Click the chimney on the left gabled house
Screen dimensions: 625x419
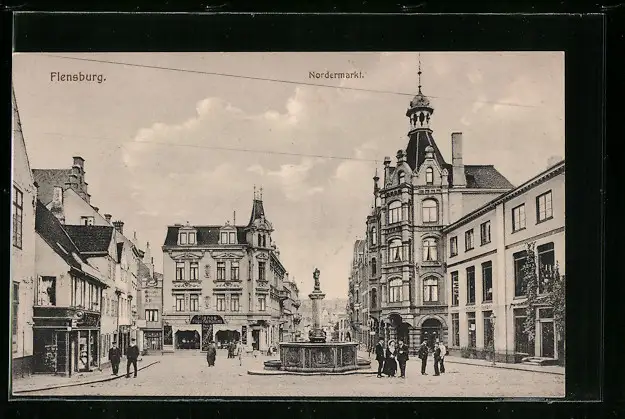click(x=78, y=173)
